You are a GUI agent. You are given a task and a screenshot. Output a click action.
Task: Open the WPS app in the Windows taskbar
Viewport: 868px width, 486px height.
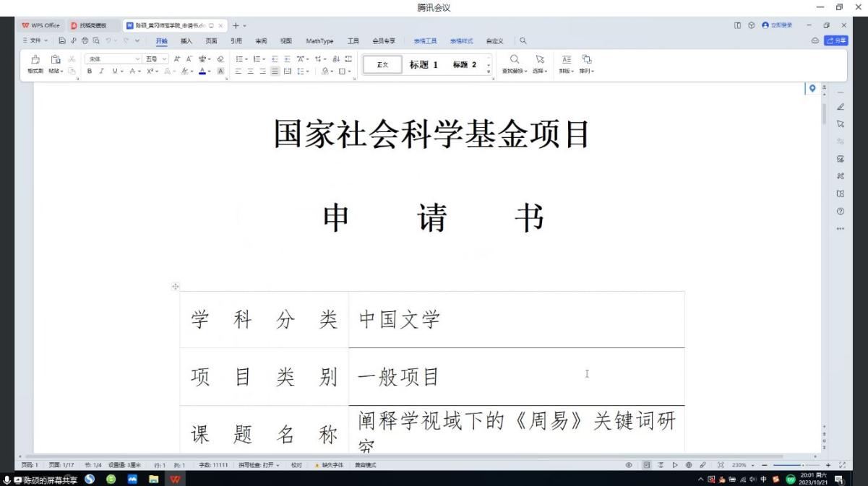176,480
